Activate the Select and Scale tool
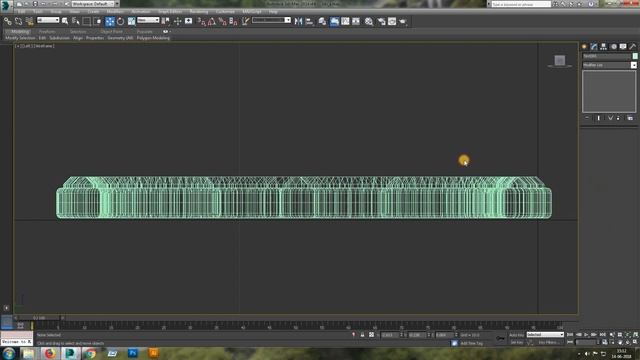 point(131,21)
